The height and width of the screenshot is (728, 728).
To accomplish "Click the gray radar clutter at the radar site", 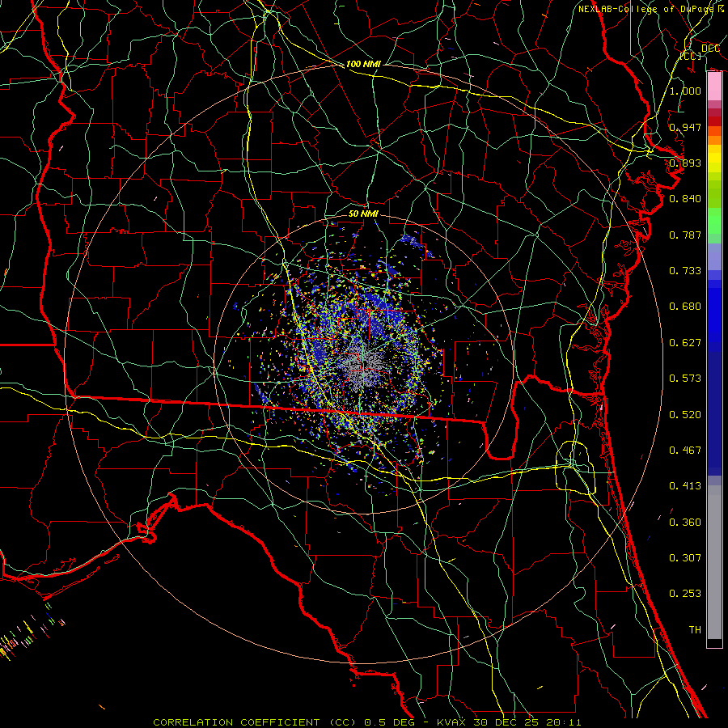I will click(x=363, y=365).
